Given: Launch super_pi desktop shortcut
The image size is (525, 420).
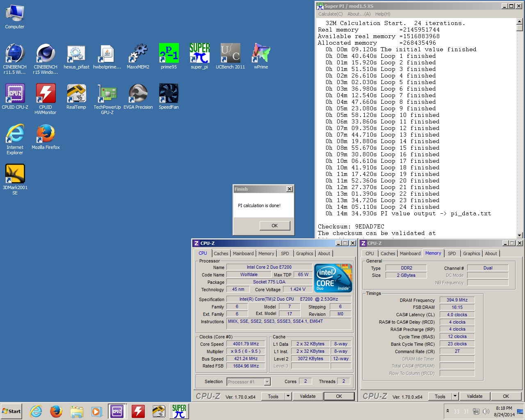Looking at the screenshot, I should (x=199, y=57).
